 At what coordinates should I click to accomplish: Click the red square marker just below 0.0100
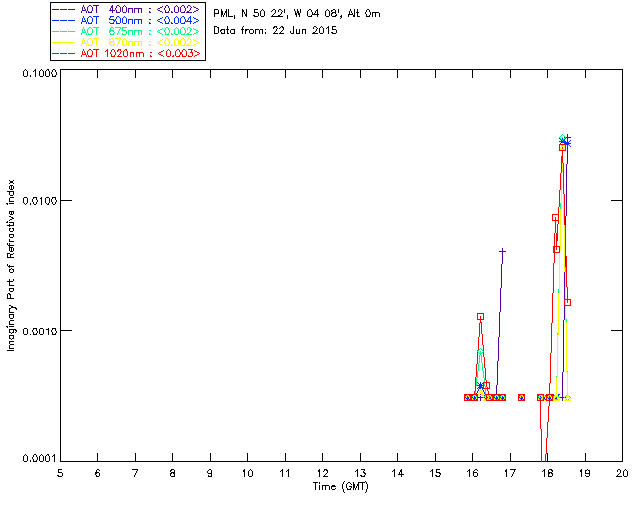click(556, 218)
